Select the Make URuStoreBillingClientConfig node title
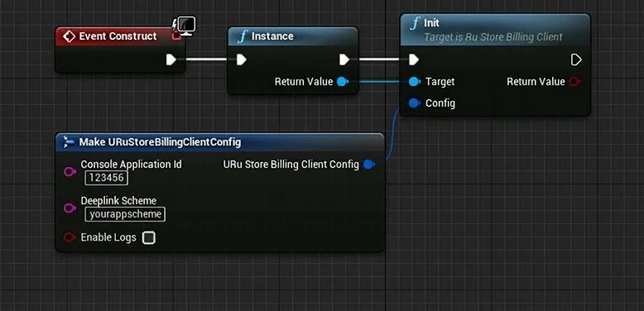Image resolution: width=644 pixels, height=311 pixels. [x=161, y=142]
